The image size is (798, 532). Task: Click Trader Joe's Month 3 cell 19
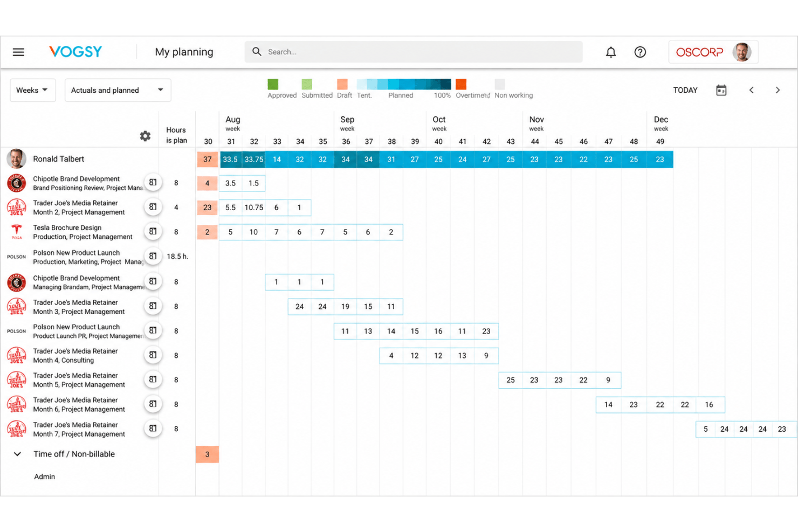click(x=345, y=307)
